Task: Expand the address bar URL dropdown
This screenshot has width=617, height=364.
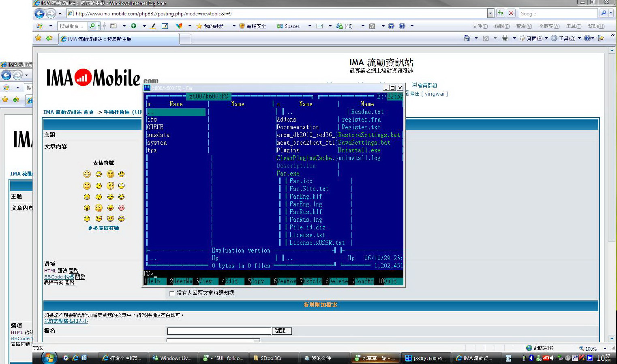Action: [x=490, y=13]
